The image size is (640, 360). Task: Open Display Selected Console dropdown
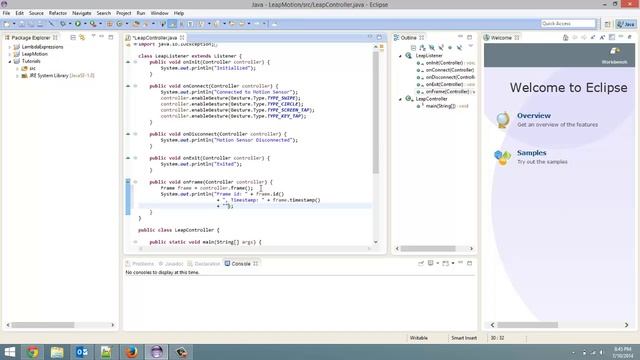pyautogui.click(x=438, y=263)
